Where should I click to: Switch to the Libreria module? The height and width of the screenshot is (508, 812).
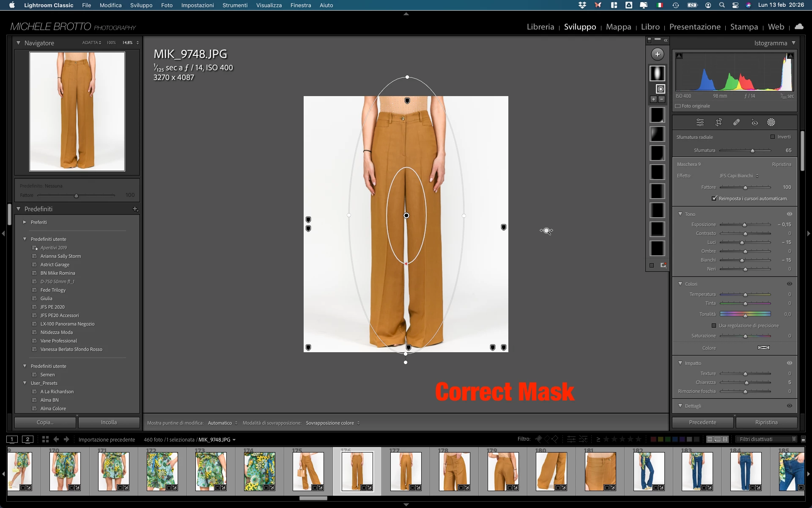click(540, 27)
